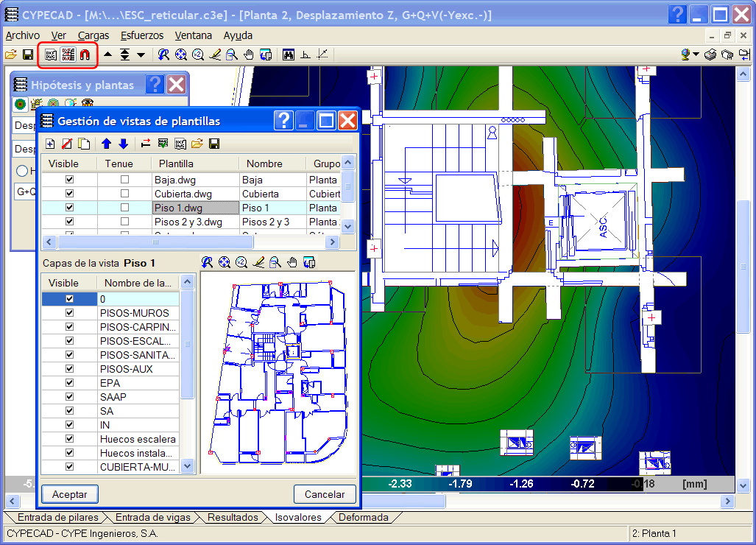Screen dimensions: 756x545
Task: Click isovalues bullseye icon in Hipótesis y plantas
Action: pyautogui.click(x=20, y=104)
